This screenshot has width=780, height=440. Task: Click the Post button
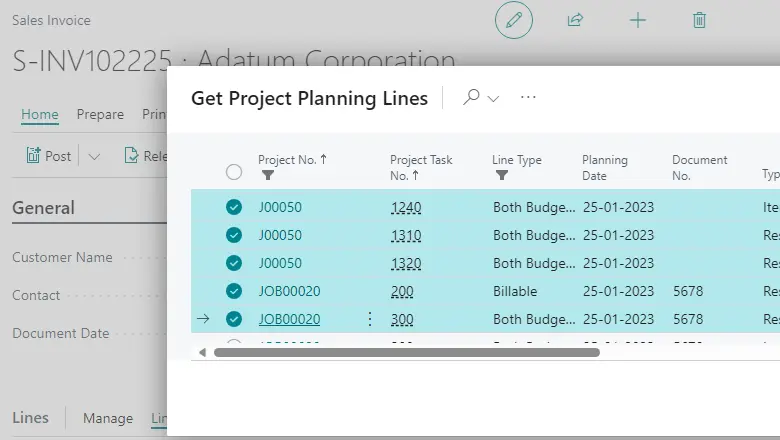tap(49, 156)
